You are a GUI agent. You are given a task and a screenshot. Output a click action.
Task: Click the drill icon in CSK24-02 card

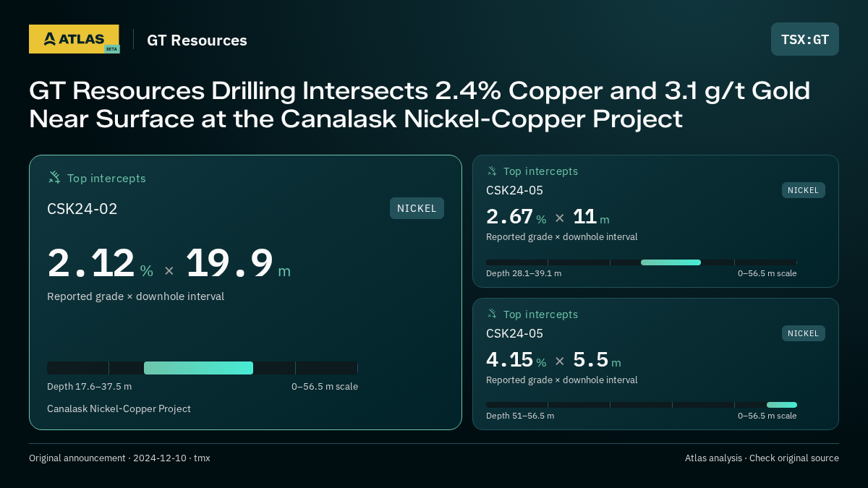point(54,177)
